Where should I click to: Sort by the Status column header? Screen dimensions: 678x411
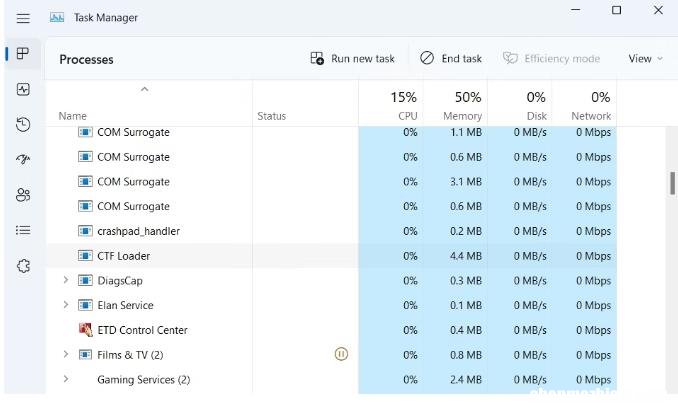coord(272,116)
